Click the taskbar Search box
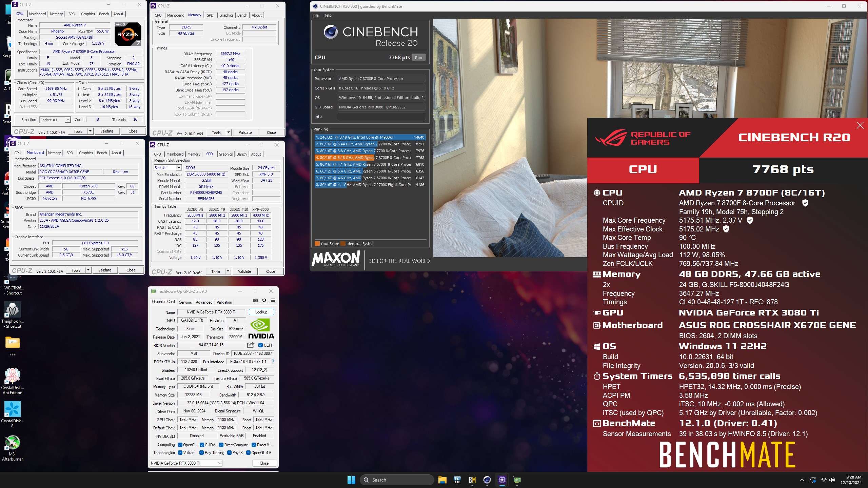868x488 pixels. point(397,480)
